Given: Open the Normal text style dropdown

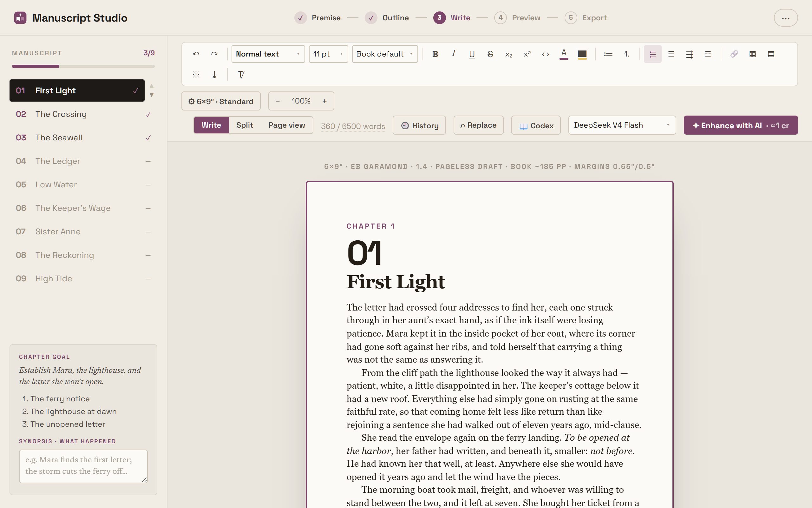Looking at the screenshot, I should tap(268, 54).
